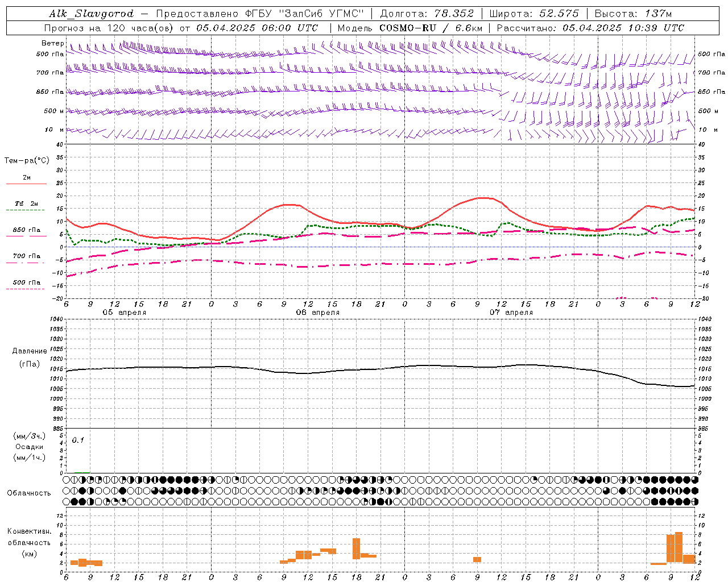Click the (км) unit under convective cloudiness

[x=30, y=554]
